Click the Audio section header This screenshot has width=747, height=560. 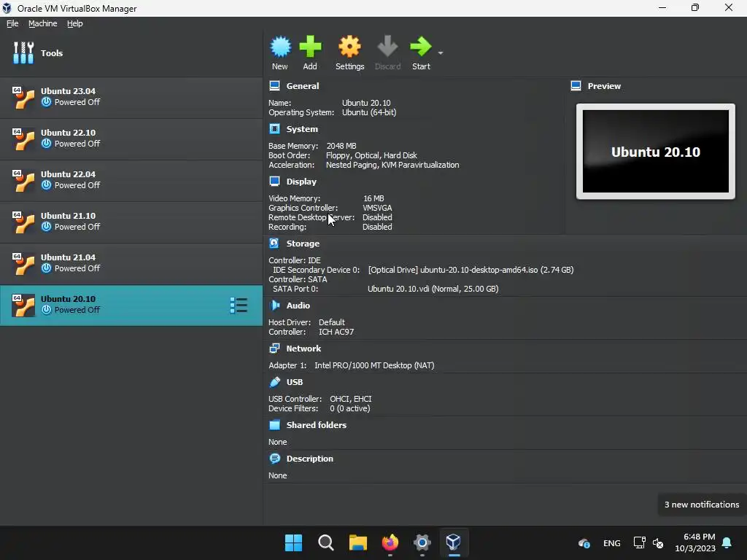pos(298,306)
